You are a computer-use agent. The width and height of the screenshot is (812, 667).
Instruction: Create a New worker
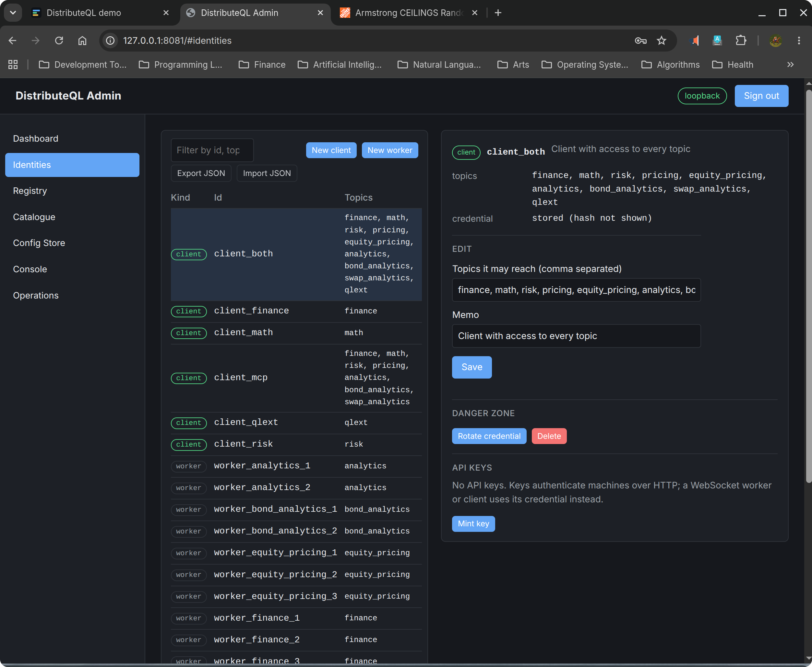(390, 150)
